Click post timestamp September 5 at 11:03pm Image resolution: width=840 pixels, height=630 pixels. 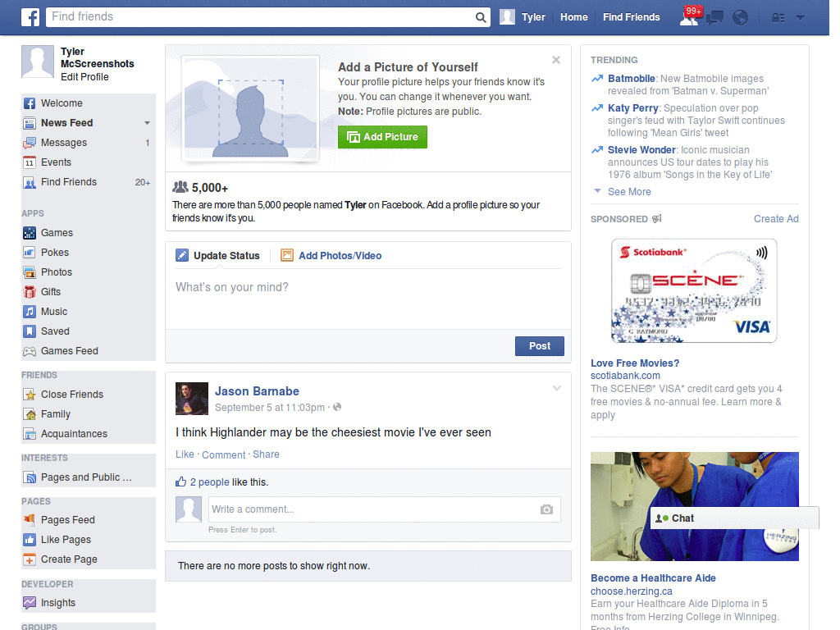click(x=269, y=408)
